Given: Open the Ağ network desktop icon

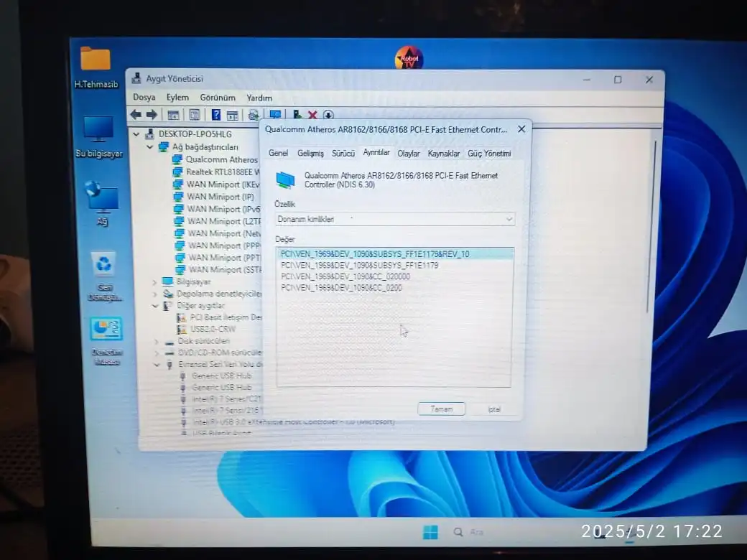Looking at the screenshot, I should tap(102, 203).
